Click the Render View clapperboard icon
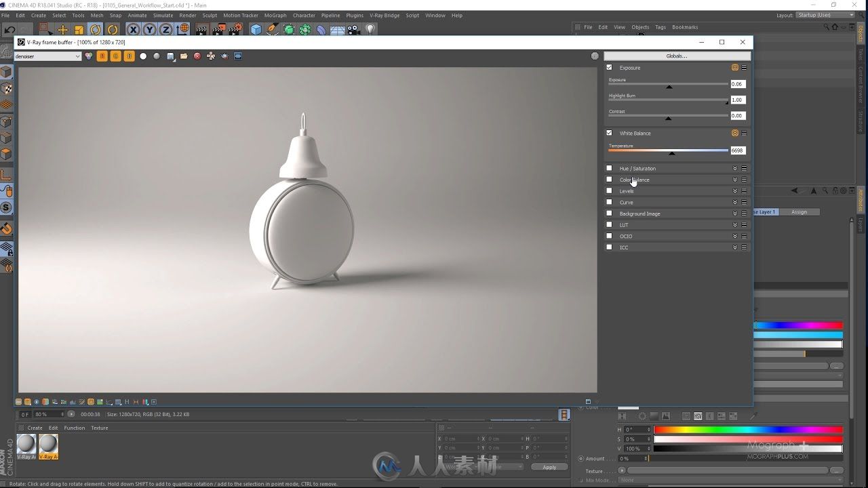 pyautogui.click(x=201, y=29)
